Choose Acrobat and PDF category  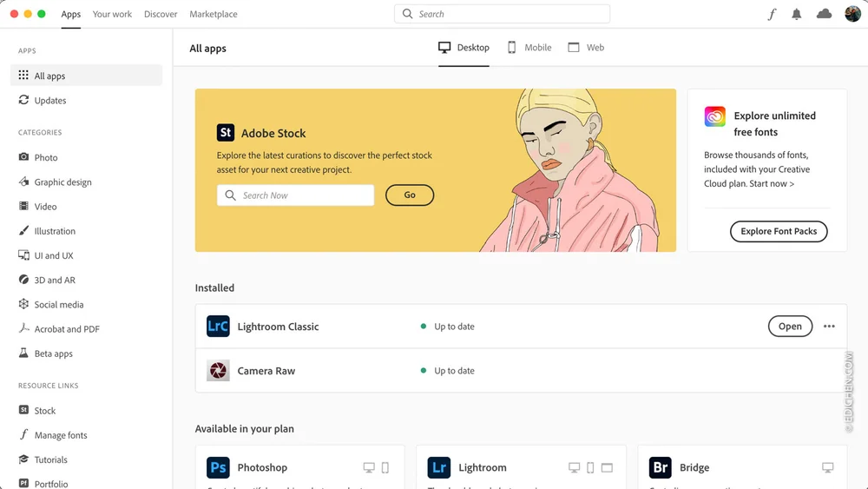coord(59,328)
